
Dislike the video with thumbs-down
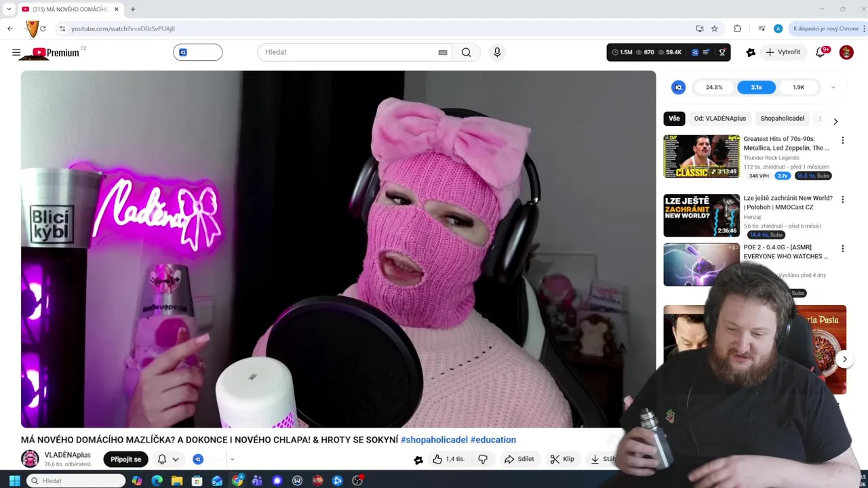tap(483, 459)
